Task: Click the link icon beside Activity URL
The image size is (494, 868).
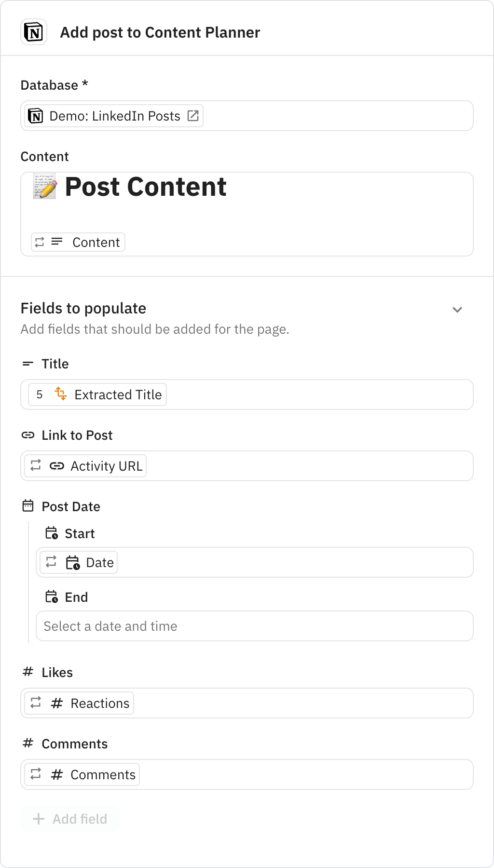Action: tap(56, 466)
